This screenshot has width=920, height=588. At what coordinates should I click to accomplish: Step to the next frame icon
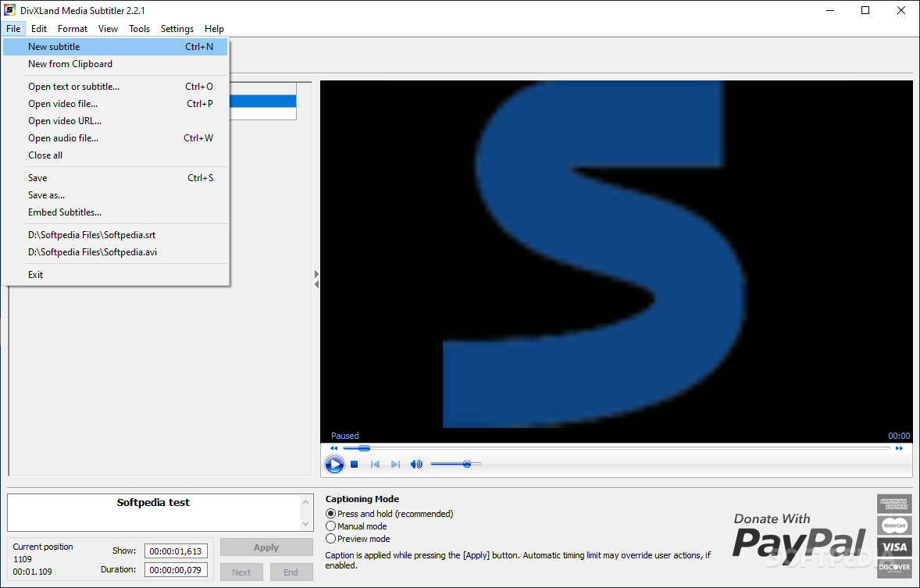(395, 464)
